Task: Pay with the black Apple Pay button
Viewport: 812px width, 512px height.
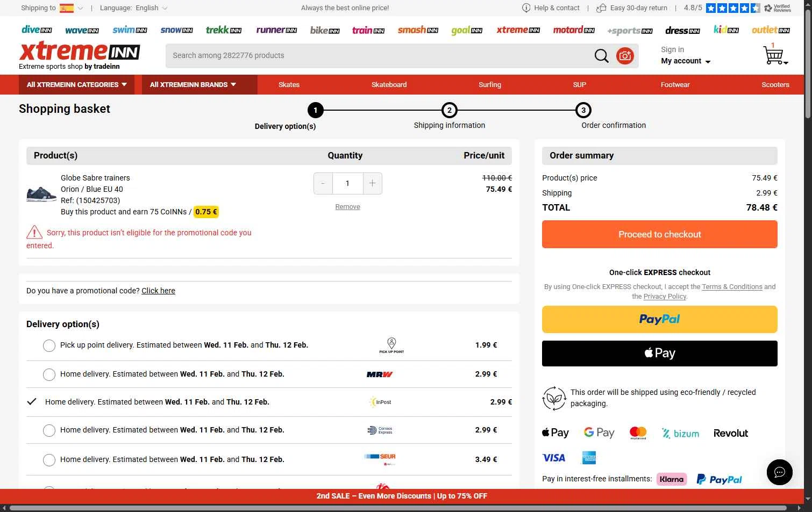Action: [659, 354]
